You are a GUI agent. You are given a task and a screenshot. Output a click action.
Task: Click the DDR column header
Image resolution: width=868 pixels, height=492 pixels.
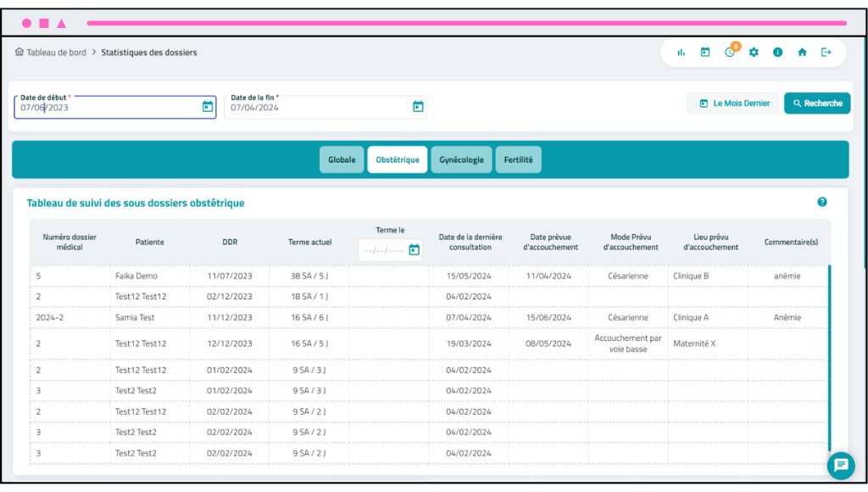coord(230,242)
